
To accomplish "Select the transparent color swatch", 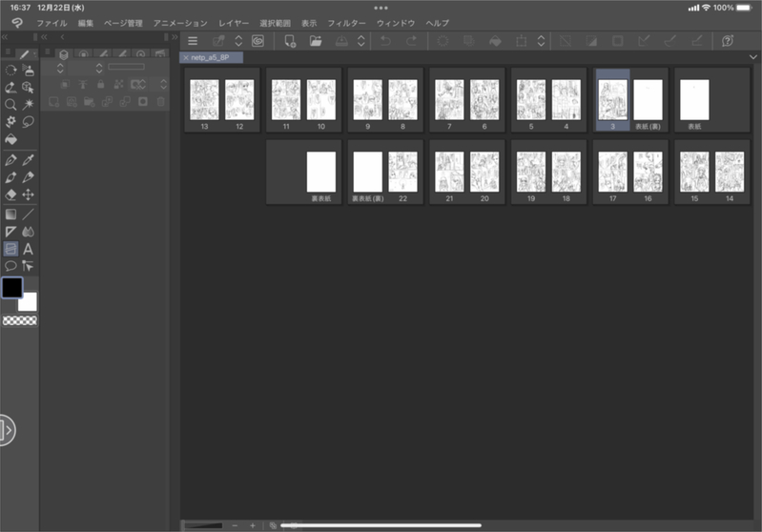I will pos(19,321).
